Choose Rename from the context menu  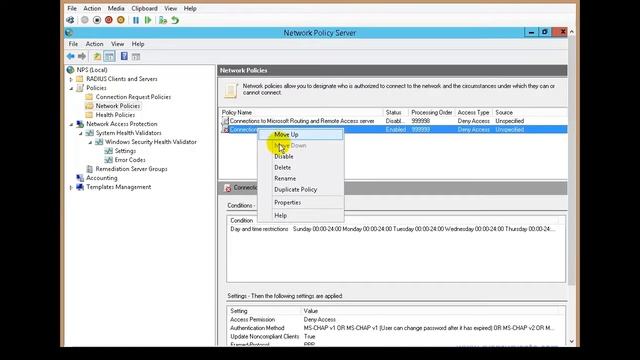[x=300, y=178]
